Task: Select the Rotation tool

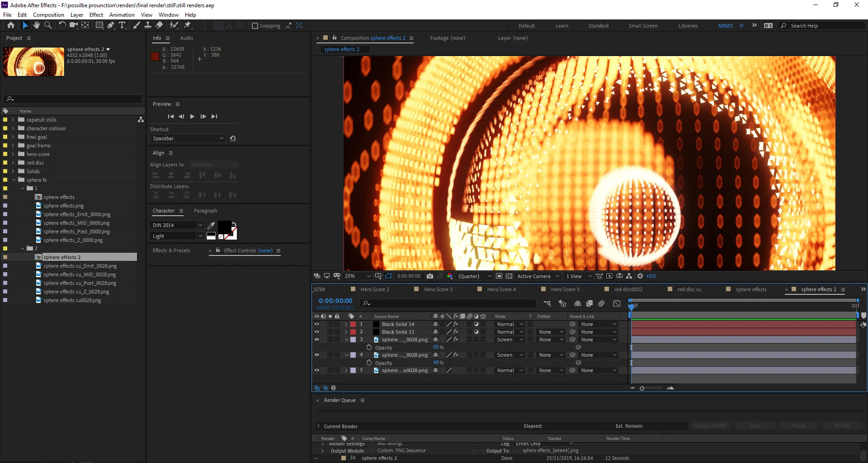Action: [x=62, y=26]
